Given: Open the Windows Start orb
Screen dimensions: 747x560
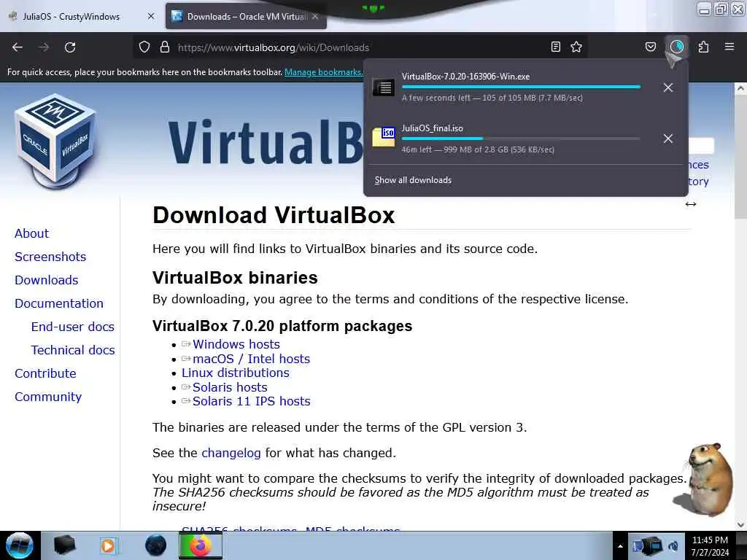Looking at the screenshot, I should (20, 545).
